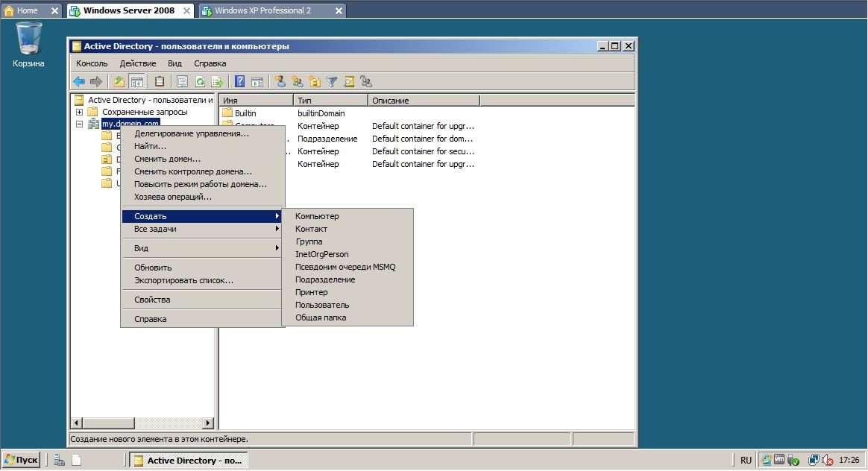Click the highlighted Создать menu entry
This screenshot has height=471, width=868.
coord(202,216)
